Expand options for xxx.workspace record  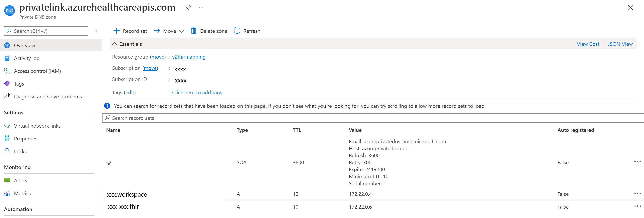pos(637,193)
